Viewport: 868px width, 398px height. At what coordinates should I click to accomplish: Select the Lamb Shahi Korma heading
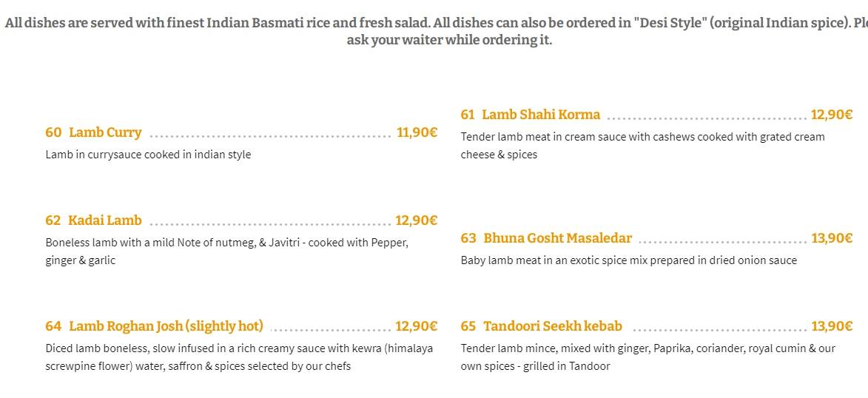coord(541,115)
